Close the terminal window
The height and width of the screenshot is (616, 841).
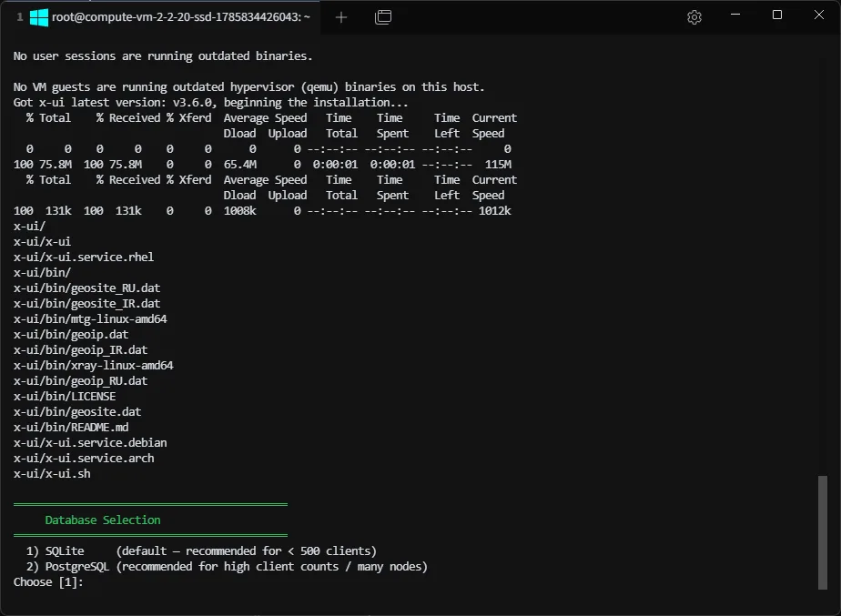click(818, 15)
